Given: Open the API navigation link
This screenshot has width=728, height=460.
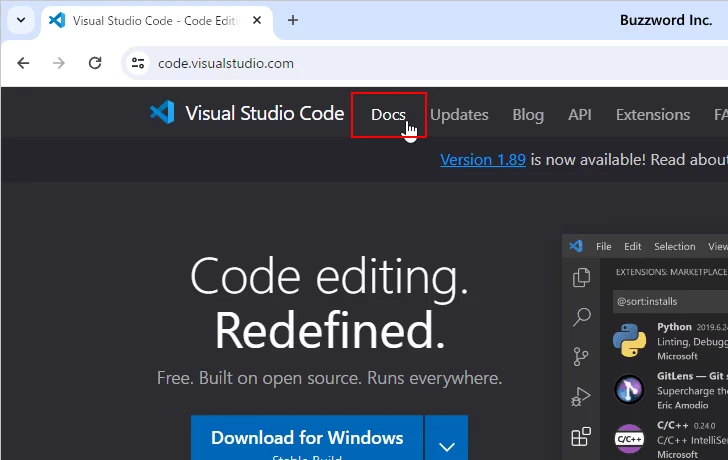Looking at the screenshot, I should (580, 115).
